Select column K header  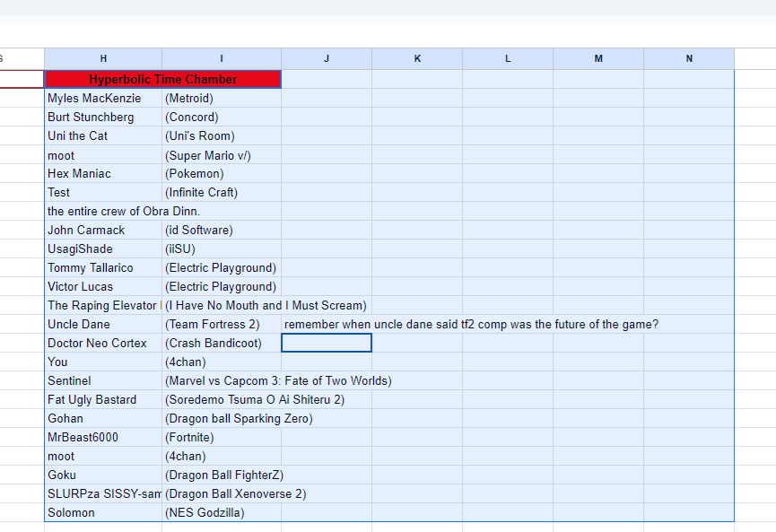coord(417,59)
